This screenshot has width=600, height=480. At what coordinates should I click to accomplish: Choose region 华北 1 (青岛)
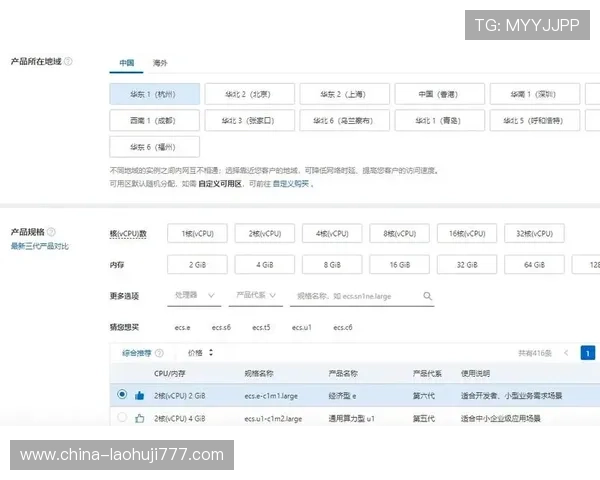[440, 121]
